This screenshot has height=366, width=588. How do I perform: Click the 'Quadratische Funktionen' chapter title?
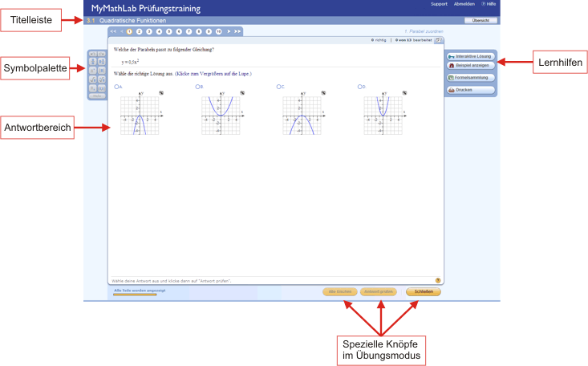pyautogui.click(x=132, y=21)
